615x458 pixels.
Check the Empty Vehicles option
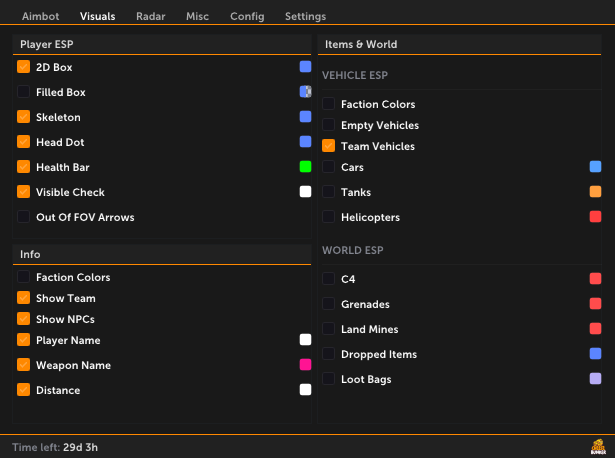coord(328,125)
